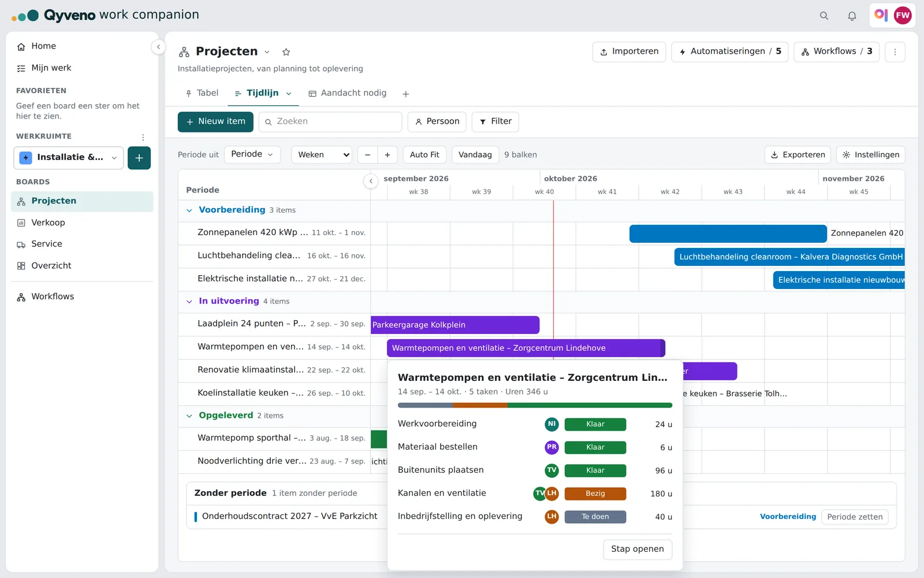Click Stap openen in popup
The height and width of the screenshot is (578, 924).
[638, 549]
